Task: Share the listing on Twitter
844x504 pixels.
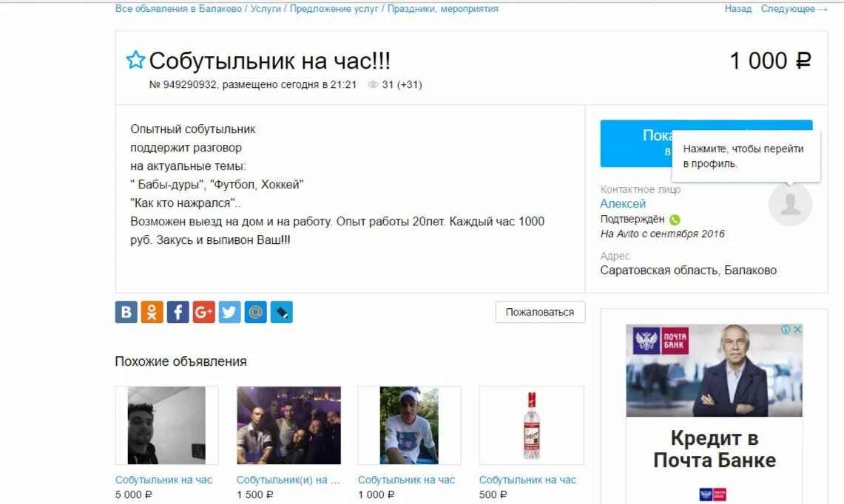Action: click(x=229, y=312)
